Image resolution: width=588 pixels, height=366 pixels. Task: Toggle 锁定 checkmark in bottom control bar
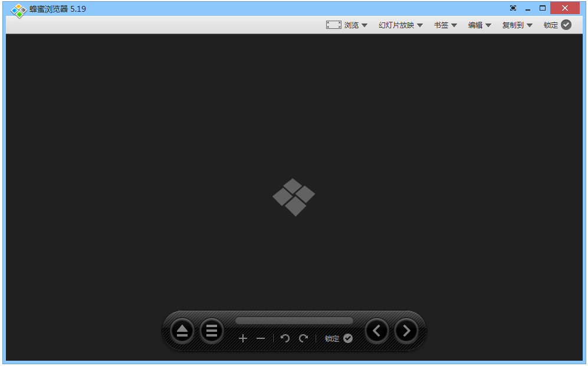348,338
